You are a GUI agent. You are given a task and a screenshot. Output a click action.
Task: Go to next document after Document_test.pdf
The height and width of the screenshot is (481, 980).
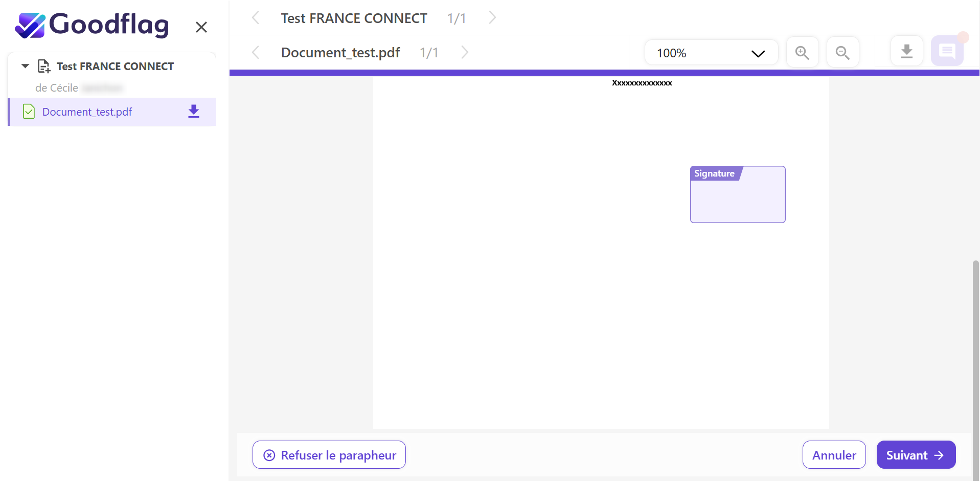pyautogui.click(x=464, y=52)
